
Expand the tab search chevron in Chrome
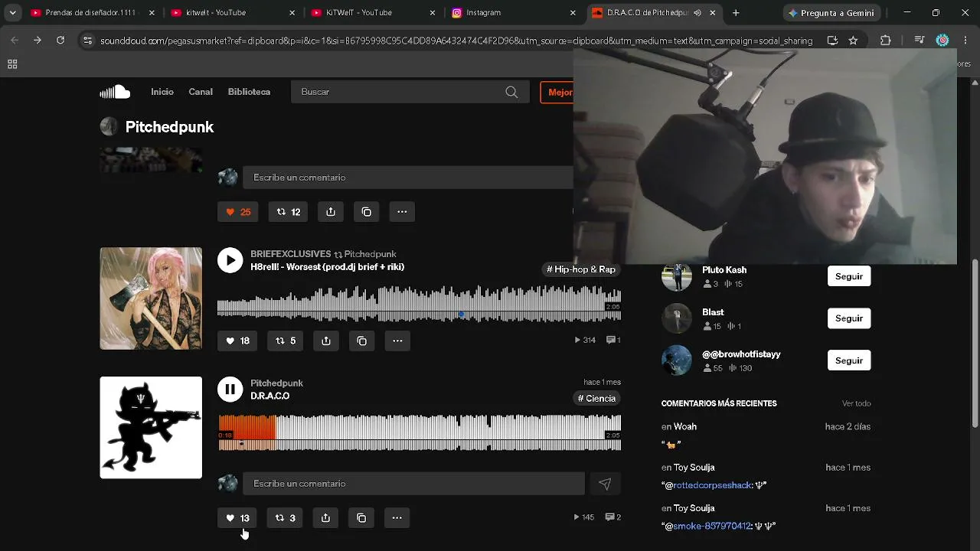[x=12, y=13]
